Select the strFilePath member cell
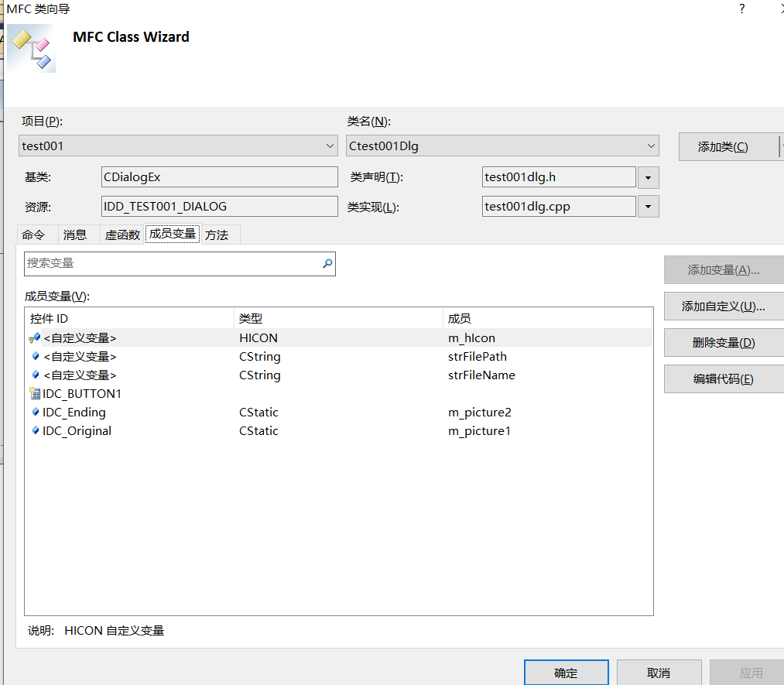Screen dimensions: 784x685 click(478, 357)
